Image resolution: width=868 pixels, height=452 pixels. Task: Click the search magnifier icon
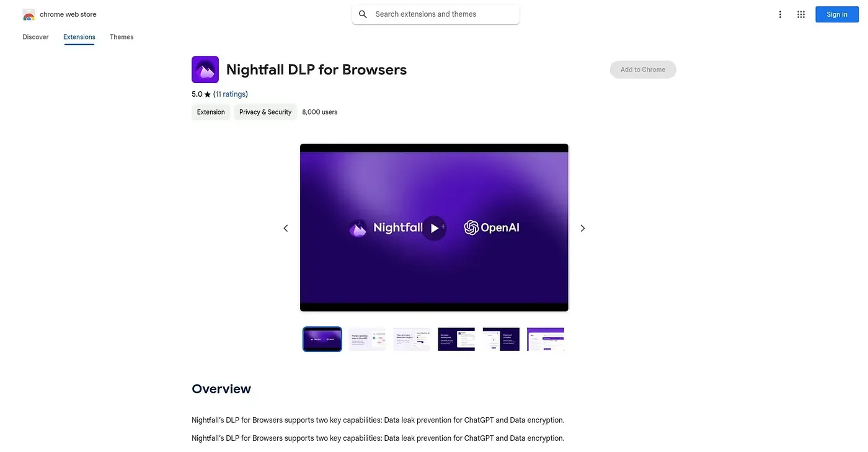(363, 14)
